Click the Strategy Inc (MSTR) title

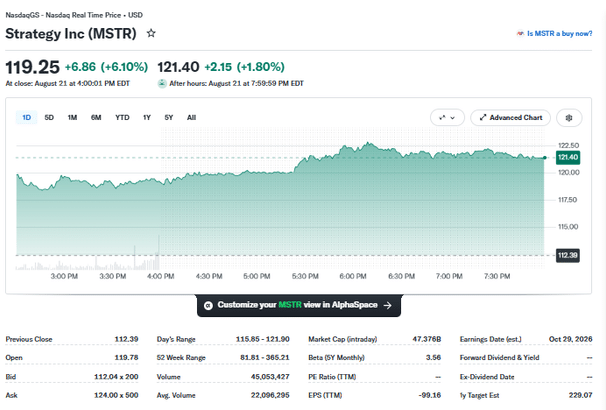click(x=71, y=34)
